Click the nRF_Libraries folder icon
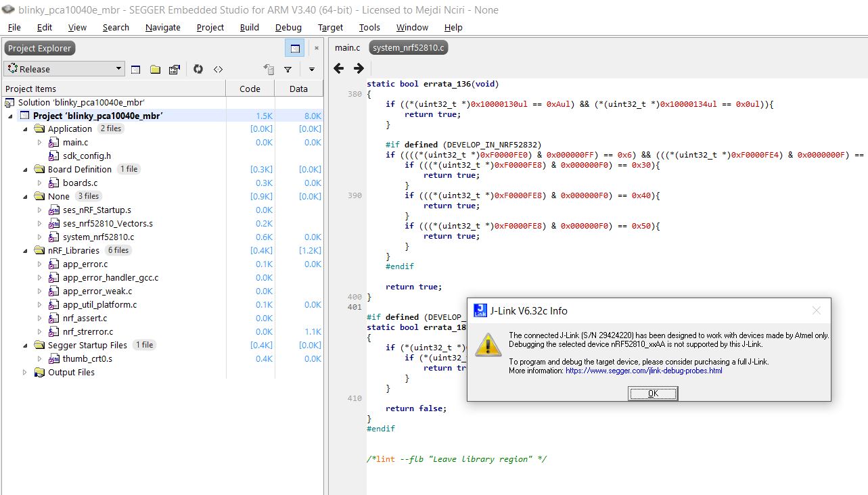868x495 pixels. [x=39, y=250]
